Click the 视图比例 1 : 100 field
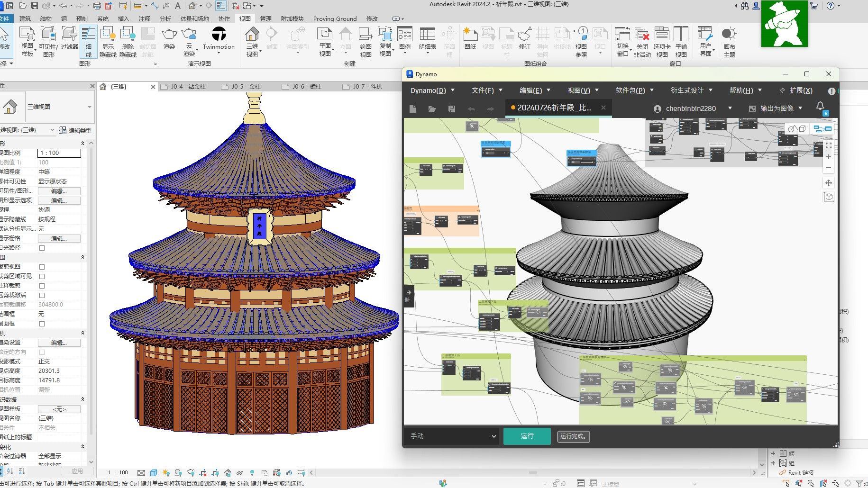This screenshot has height=488, width=868. pos(59,153)
